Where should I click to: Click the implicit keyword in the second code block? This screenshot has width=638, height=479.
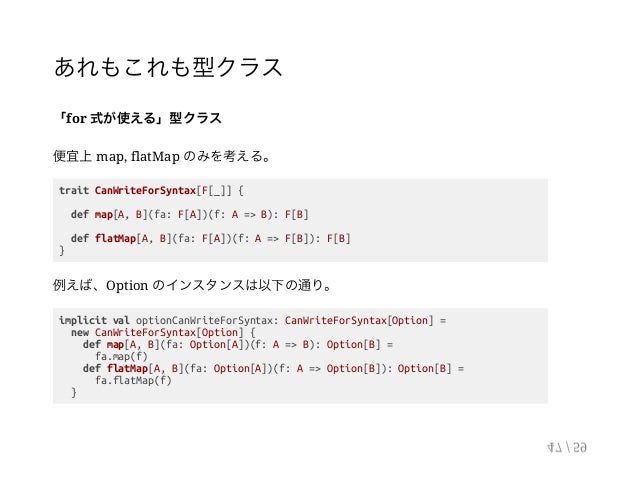click(83, 320)
